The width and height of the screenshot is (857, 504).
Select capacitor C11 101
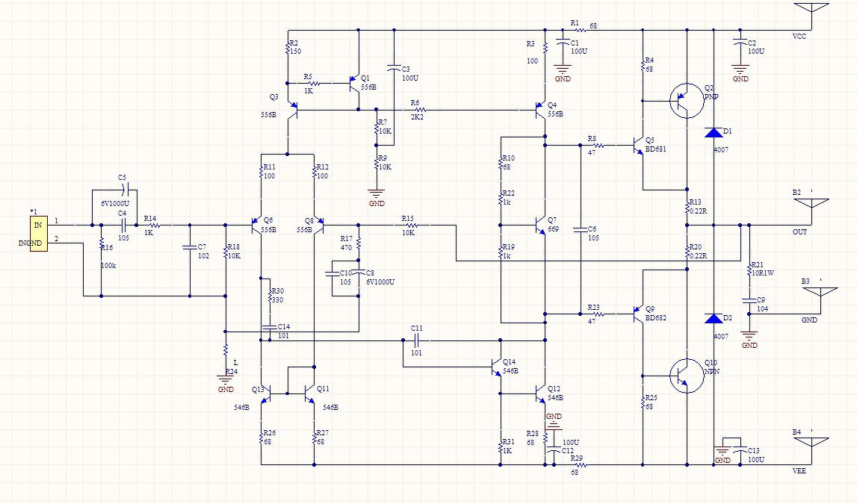click(x=416, y=340)
